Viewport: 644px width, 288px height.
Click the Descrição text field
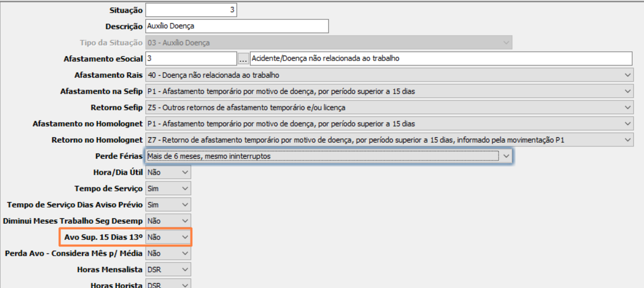click(x=236, y=26)
